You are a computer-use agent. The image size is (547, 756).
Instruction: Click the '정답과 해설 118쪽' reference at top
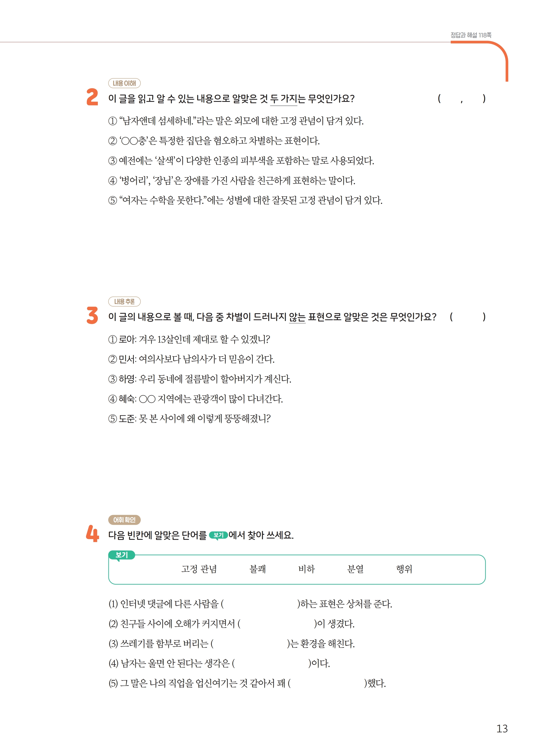(471, 35)
